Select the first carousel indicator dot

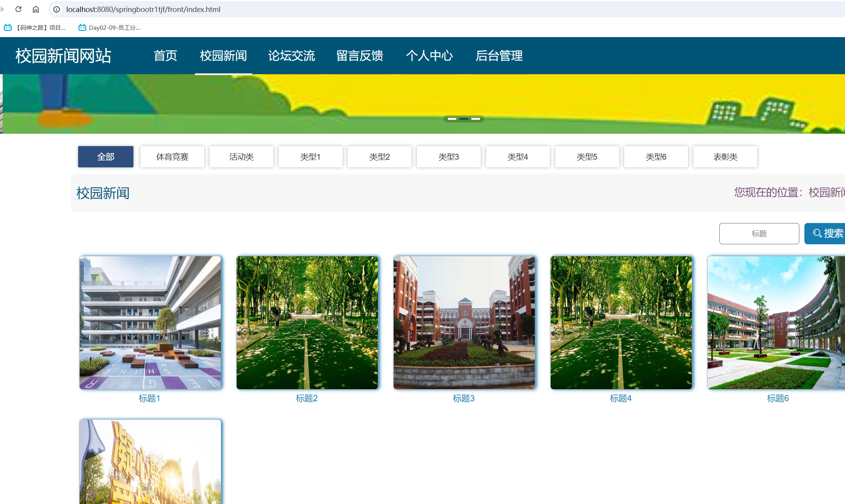[453, 119]
